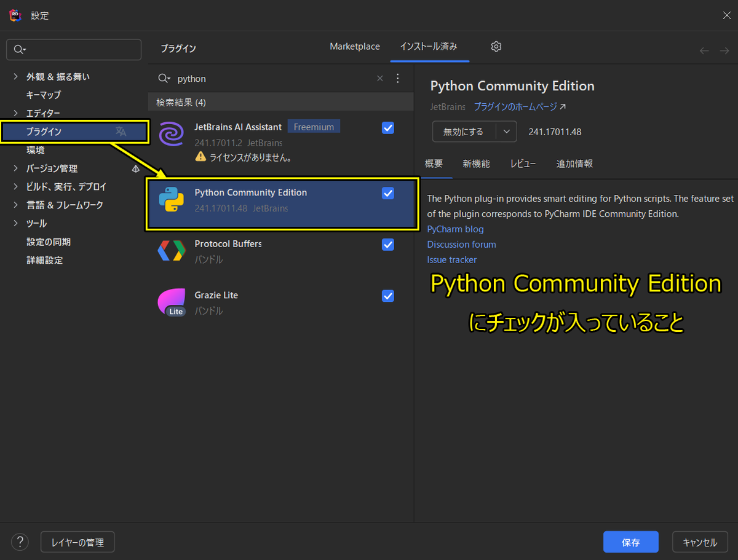The image size is (738, 560).
Task: Toggle the Protocol Buffers checkbox
Action: tap(388, 245)
